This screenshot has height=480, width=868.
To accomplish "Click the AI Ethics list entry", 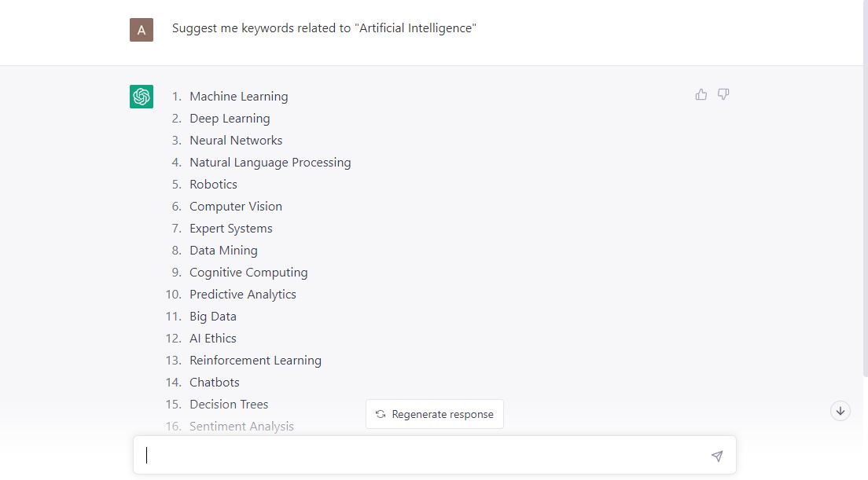I will 212,338.
